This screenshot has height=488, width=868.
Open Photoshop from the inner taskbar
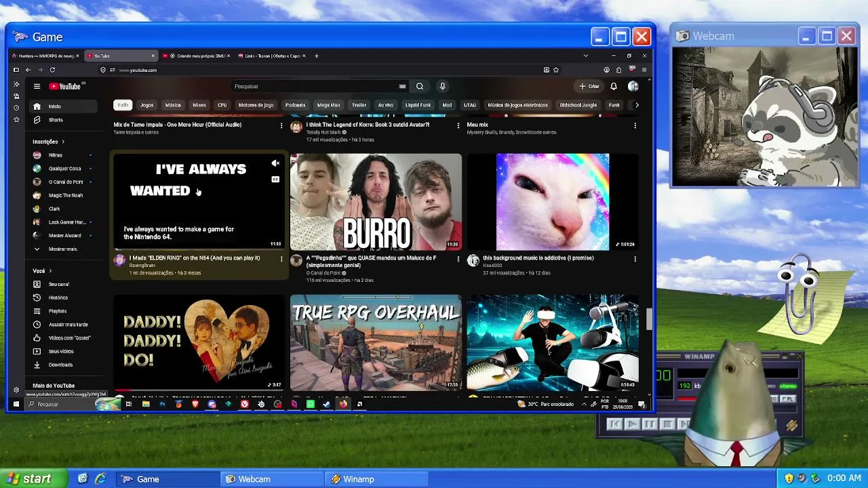coord(162,404)
